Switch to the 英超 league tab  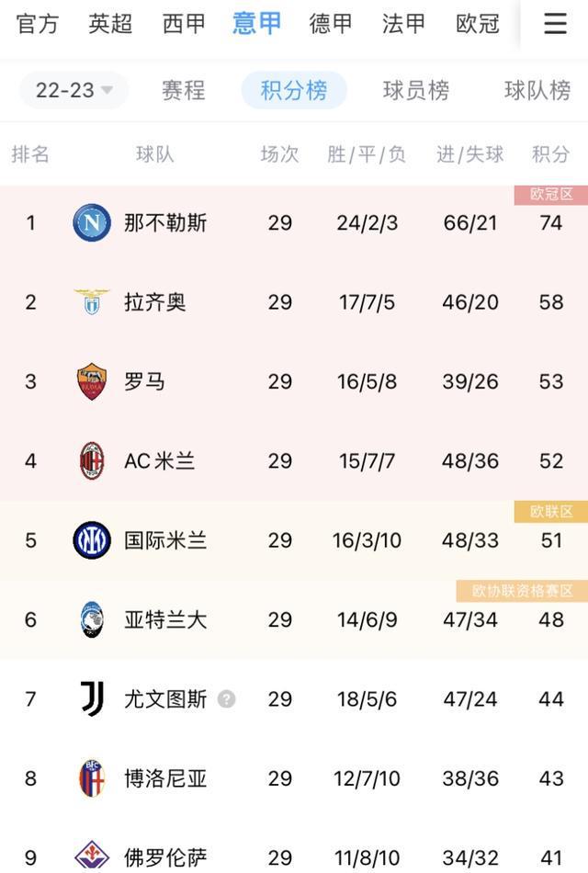click(109, 24)
